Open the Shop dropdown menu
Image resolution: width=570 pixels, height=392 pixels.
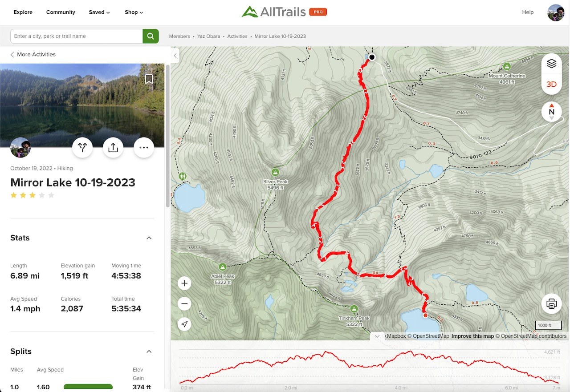click(x=134, y=12)
